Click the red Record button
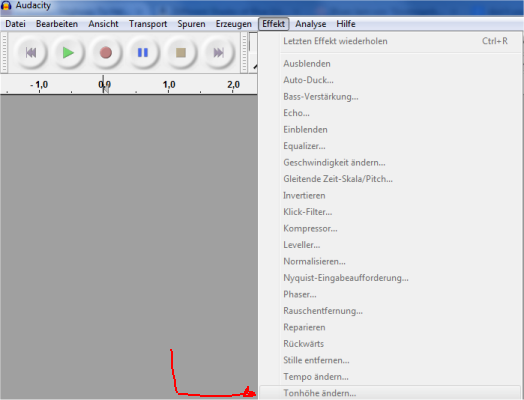 pos(106,53)
